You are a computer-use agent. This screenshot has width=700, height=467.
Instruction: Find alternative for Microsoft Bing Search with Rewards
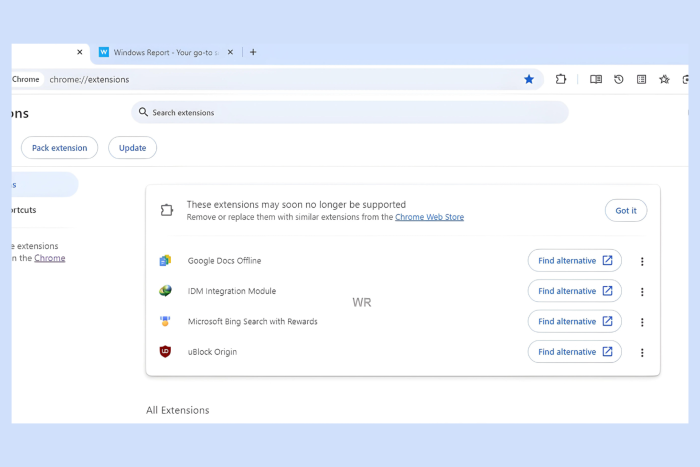tap(575, 321)
